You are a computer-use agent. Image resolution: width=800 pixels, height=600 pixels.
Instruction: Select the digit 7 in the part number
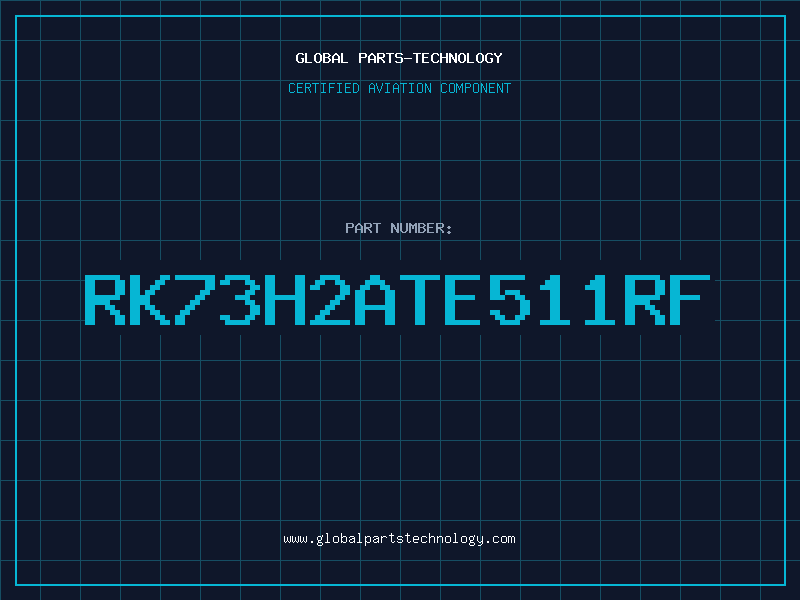coord(195,300)
